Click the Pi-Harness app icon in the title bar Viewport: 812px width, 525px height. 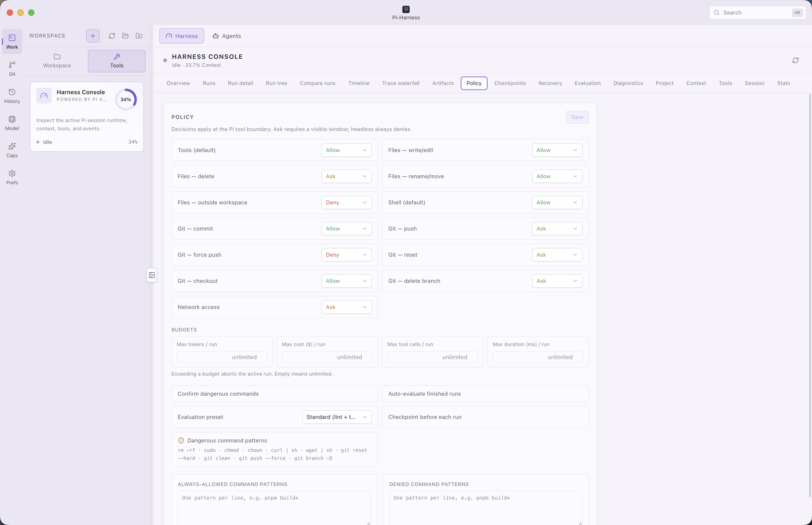click(406, 9)
